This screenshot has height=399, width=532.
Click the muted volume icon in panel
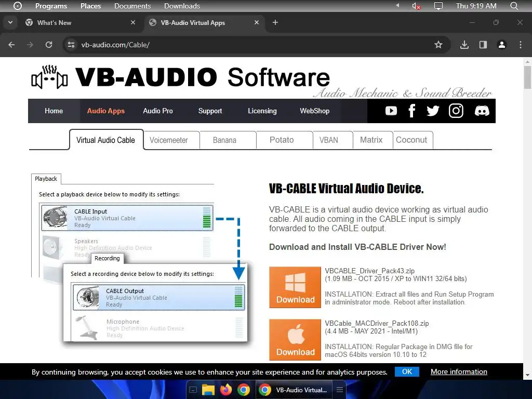(416, 6)
